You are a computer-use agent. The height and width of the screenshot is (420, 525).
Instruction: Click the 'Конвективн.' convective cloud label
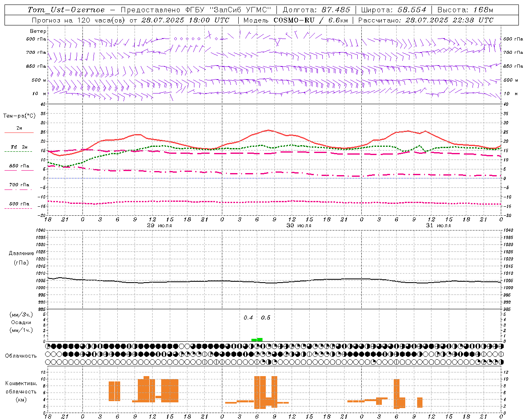[x=21, y=383]
